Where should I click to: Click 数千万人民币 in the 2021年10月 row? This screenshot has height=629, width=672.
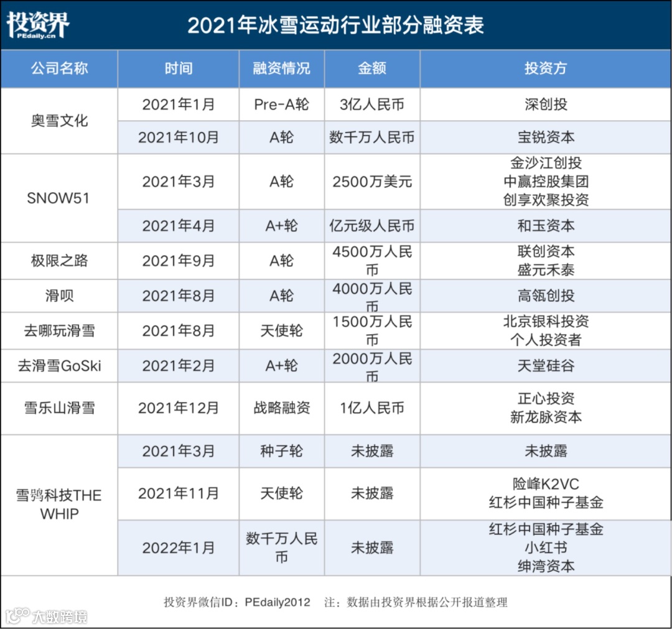372,137
